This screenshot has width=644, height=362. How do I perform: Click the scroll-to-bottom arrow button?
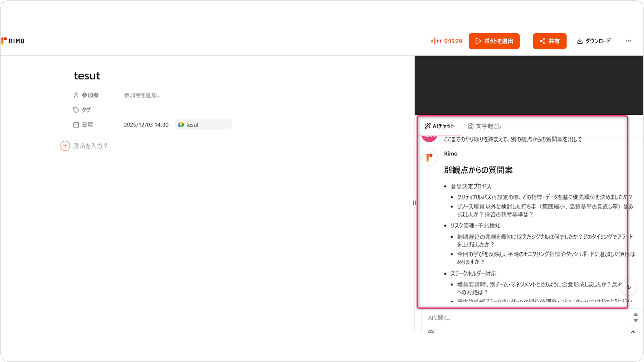[x=629, y=287]
